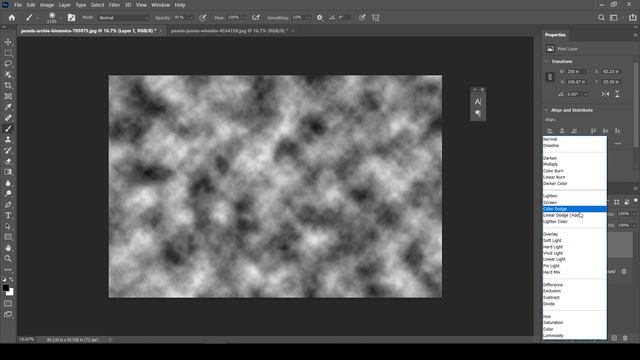Select the Path Selection tool

point(8,226)
